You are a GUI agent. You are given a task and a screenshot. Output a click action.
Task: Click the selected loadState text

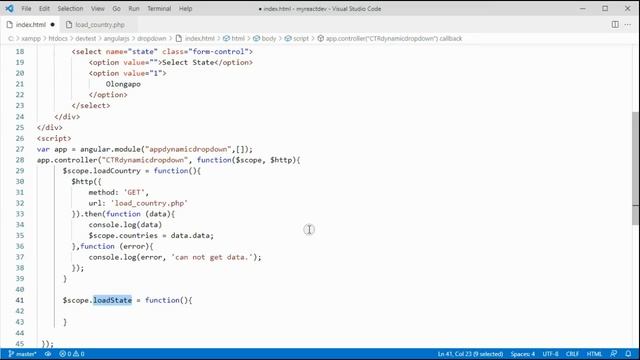(x=113, y=300)
